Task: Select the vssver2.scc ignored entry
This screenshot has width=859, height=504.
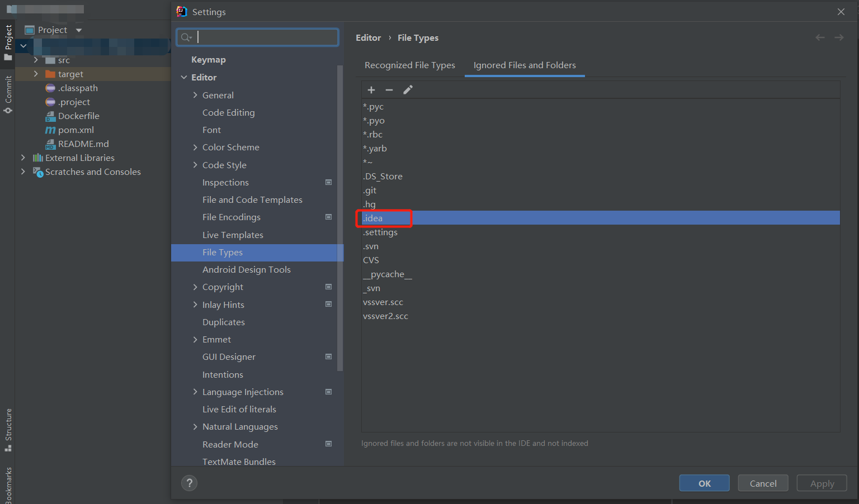Action: pos(601,316)
